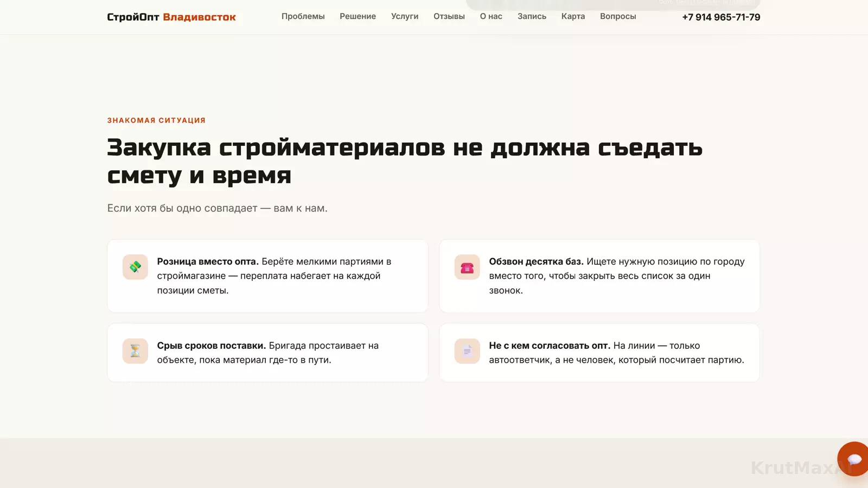The height and width of the screenshot is (488, 868).
Task: Jump to the Отзывы section
Action: point(449,16)
